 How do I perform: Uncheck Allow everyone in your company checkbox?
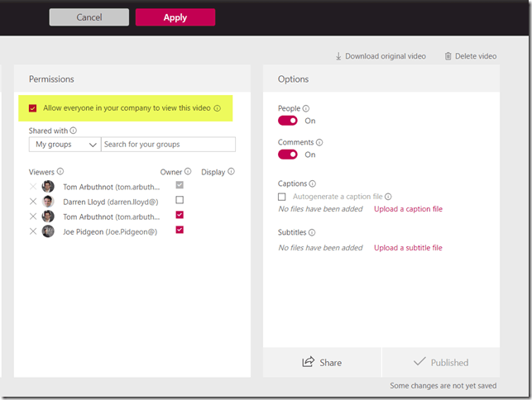(33, 108)
